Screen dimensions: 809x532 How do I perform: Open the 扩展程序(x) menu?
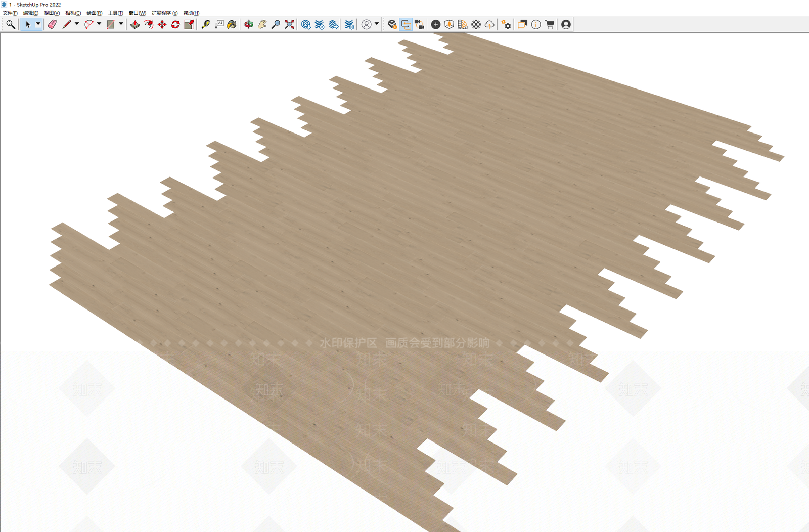165,13
